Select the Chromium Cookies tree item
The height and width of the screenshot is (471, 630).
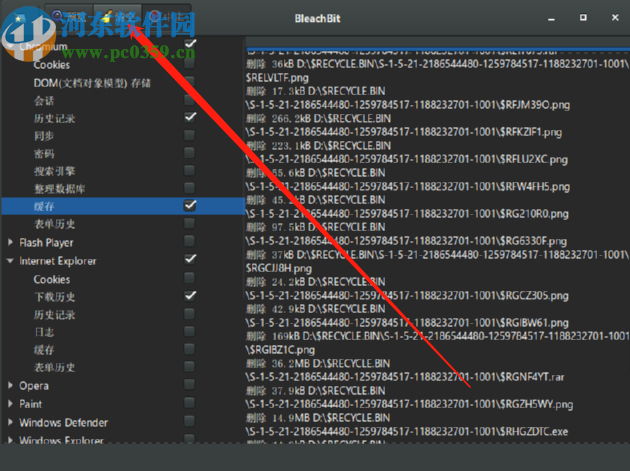coord(52,65)
